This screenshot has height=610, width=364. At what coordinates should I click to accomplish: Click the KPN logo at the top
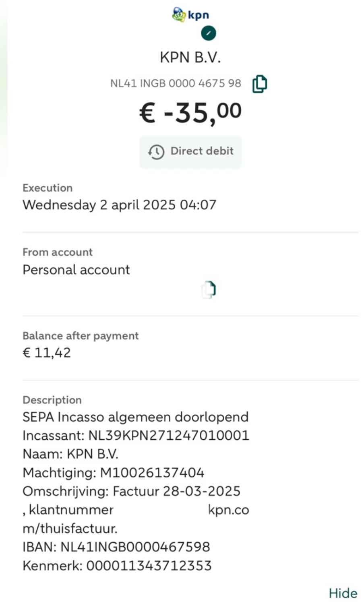[190, 15]
